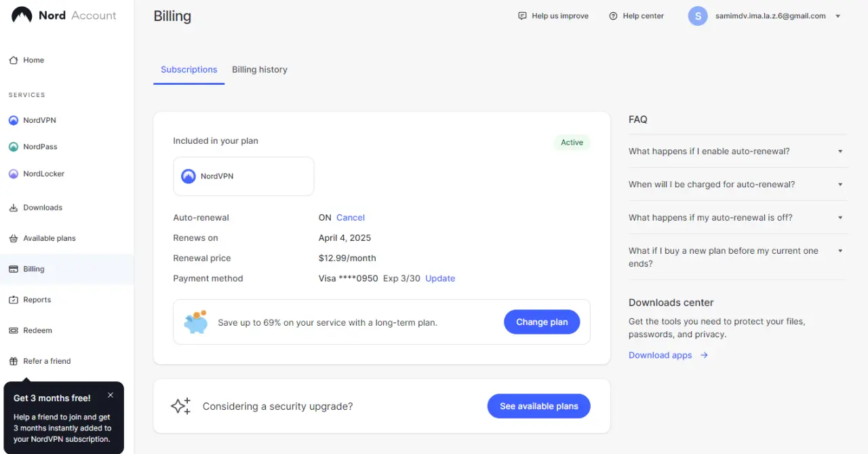Click the Home house icon
868x454 pixels.
tap(14, 60)
